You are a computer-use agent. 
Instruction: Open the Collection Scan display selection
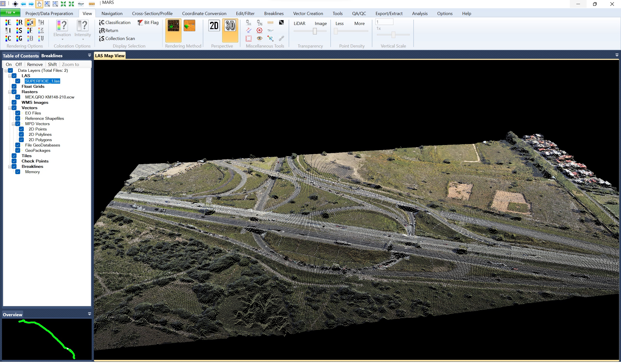117,38
